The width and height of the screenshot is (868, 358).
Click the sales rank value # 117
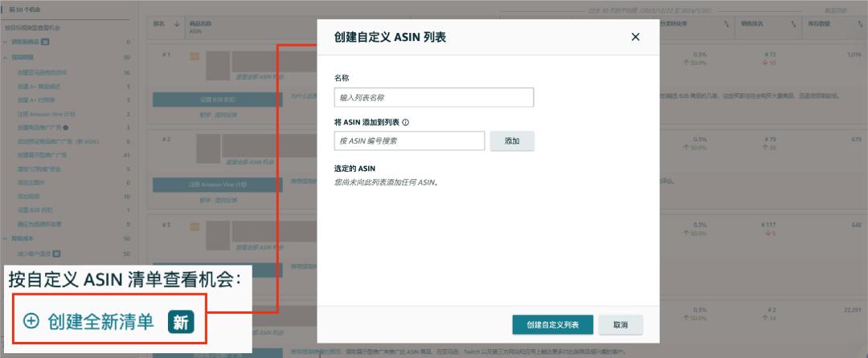coord(769,225)
